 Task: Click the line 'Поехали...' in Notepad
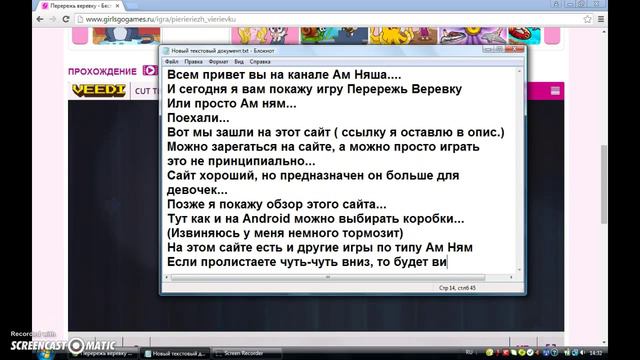[x=198, y=118]
